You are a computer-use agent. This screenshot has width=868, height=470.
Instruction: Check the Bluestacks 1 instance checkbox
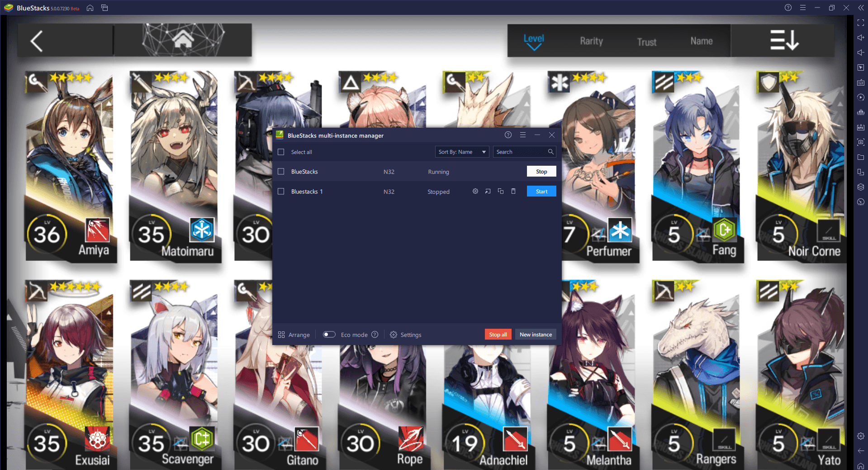pos(281,192)
